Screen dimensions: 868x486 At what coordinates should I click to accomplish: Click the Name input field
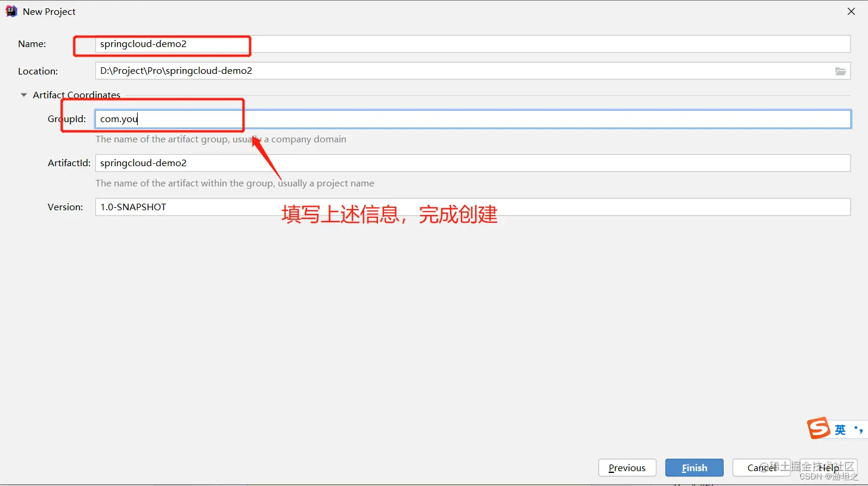tap(473, 44)
